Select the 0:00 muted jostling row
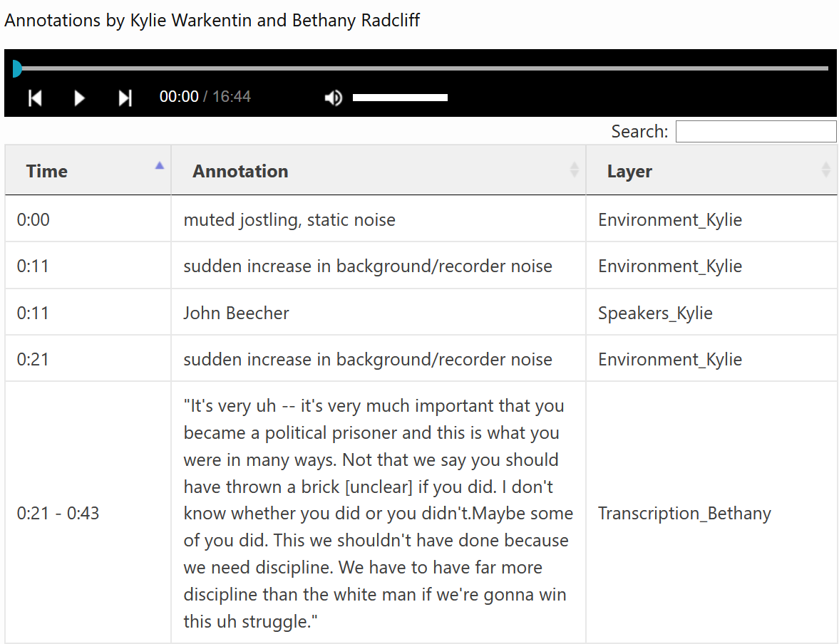This screenshot has width=839, height=644. click(421, 219)
